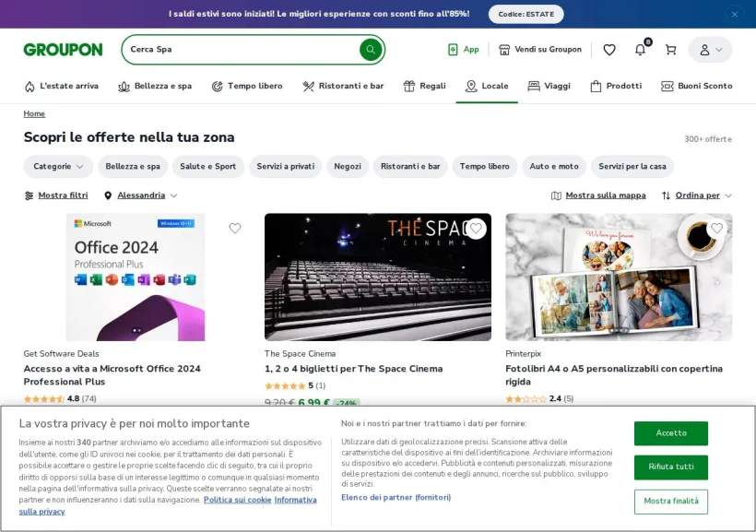Open Fotolibri A4 o A5 title
The height and width of the screenshot is (532, 756).
click(x=614, y=375)
